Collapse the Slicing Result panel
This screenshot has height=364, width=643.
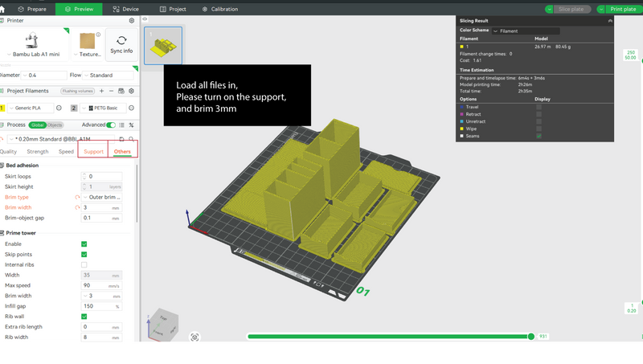tap(610, 21)
